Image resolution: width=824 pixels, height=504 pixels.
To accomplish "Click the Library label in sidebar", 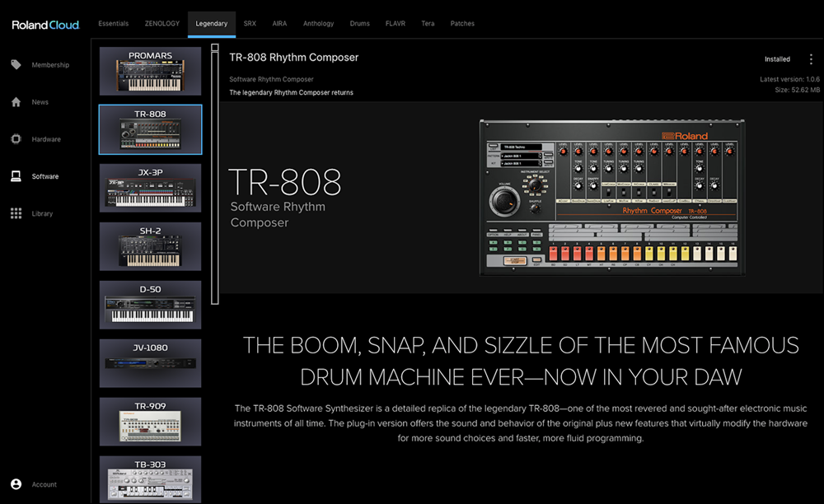I will pyautogui.click(x=42, y=214).
